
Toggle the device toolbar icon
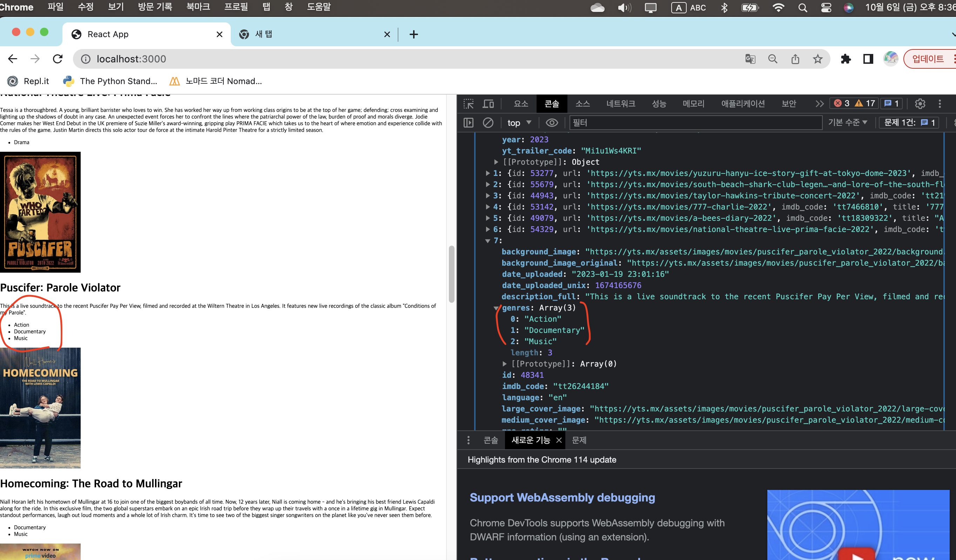(488, 103)
